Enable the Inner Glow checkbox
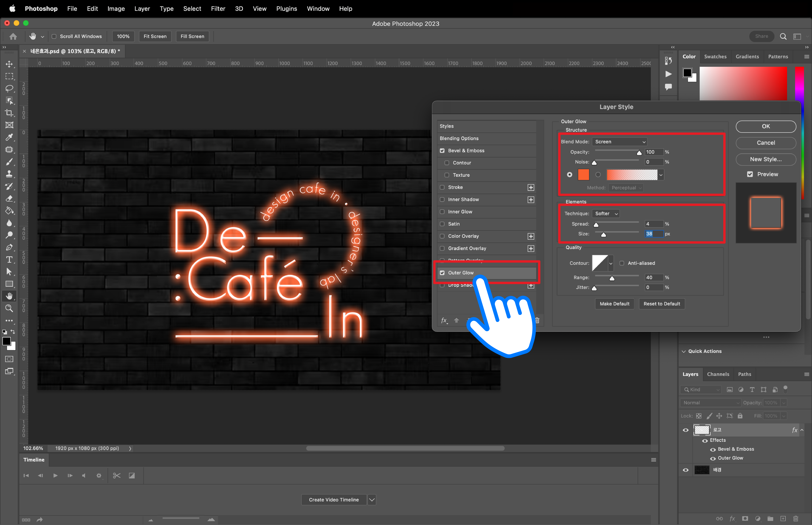Screen dimensions: 812x525 (442, 212)
